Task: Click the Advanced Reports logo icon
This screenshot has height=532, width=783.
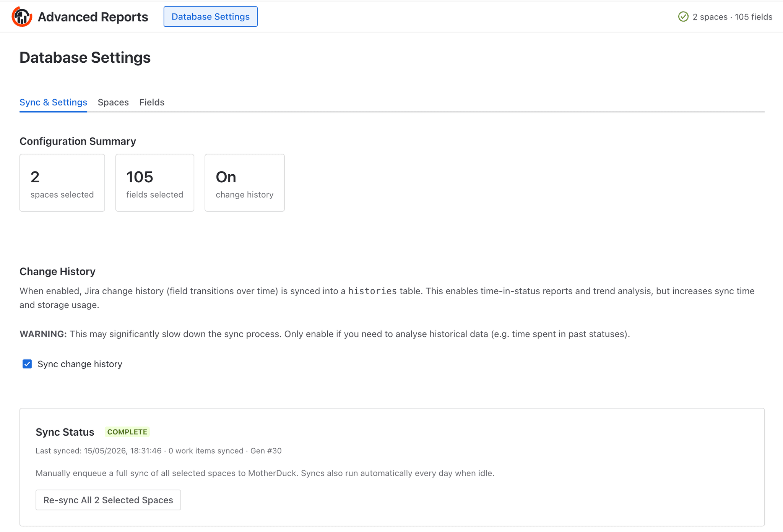Action: pos(22,17)
